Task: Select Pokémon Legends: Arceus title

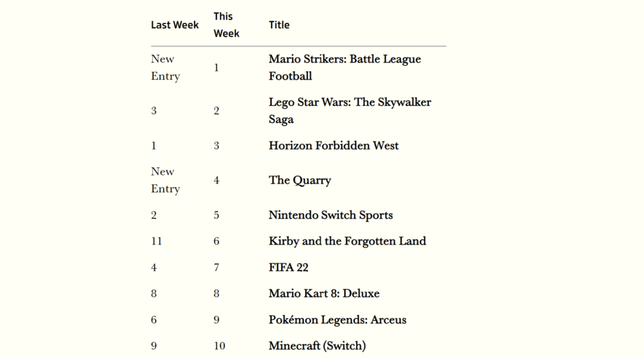Action: point(337,320)
